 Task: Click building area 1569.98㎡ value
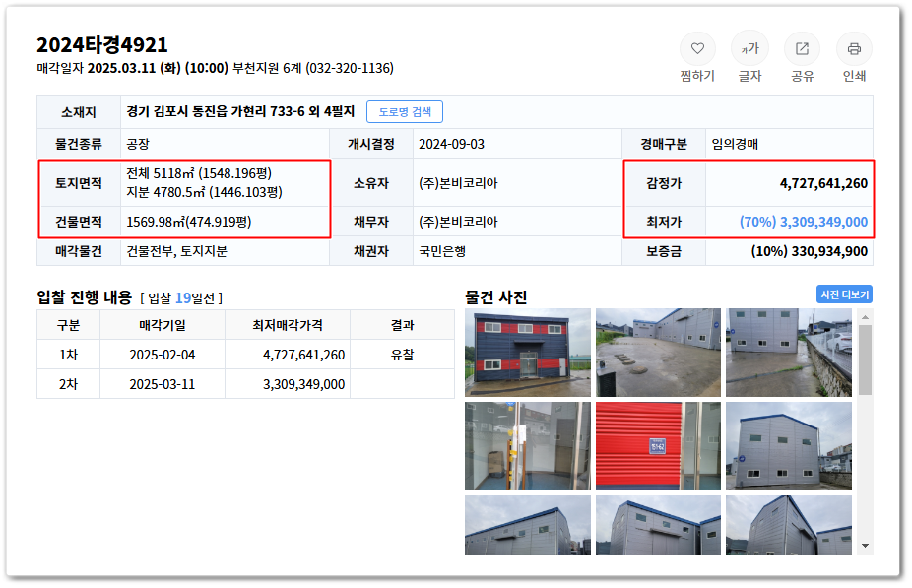click(188, 222)
